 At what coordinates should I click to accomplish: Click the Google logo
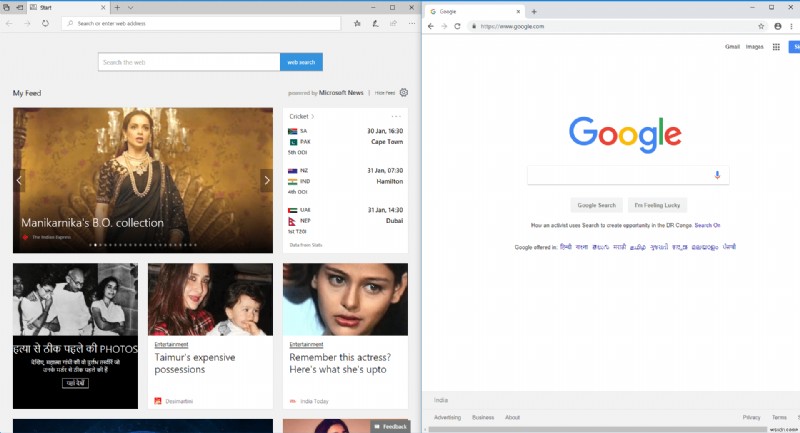625,135
